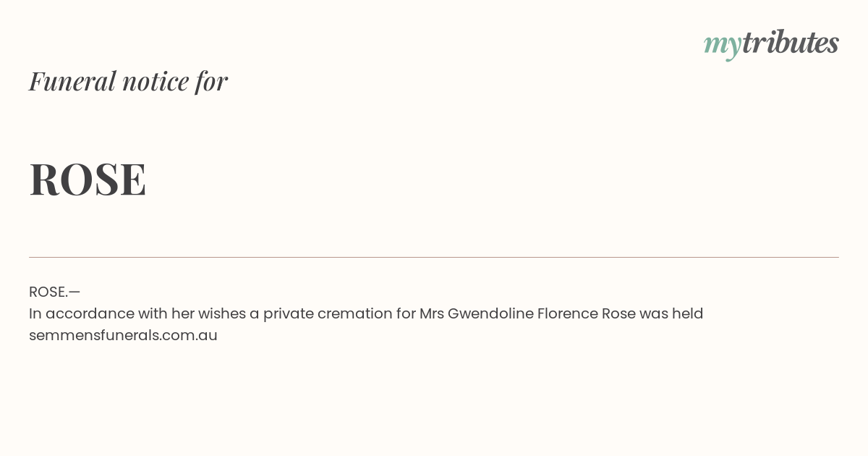Click the 'ROSE.—' text line

pos(54,292)
